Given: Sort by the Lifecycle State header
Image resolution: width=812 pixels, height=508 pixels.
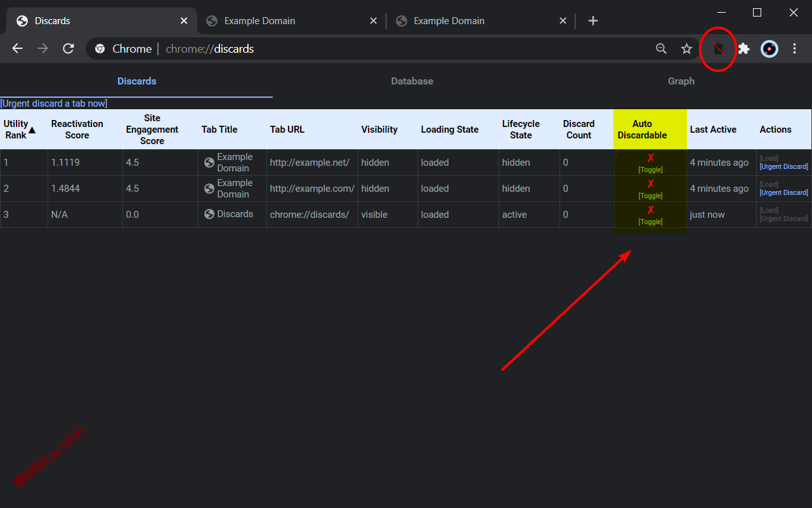Looking at the screenshot, I should pos(529,130).
